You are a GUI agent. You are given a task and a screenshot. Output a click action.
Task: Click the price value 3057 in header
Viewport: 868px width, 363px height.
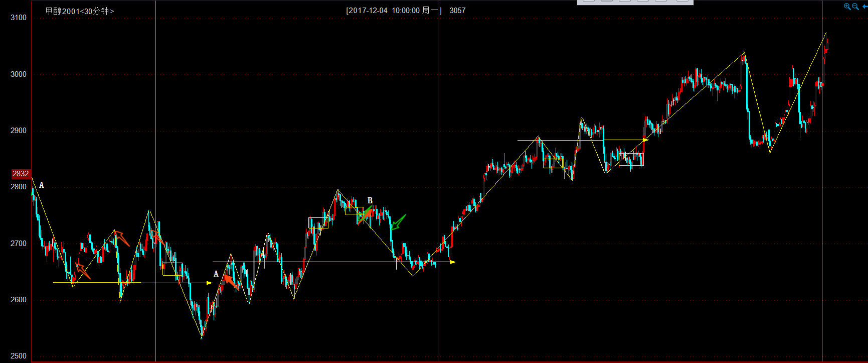click(x=457, y=11)
